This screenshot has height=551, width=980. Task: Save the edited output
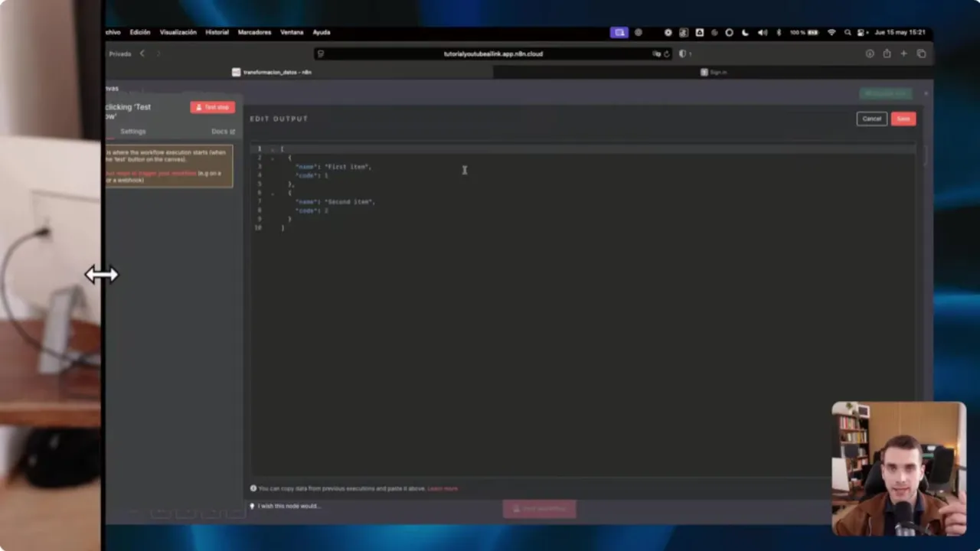point(903,119)
